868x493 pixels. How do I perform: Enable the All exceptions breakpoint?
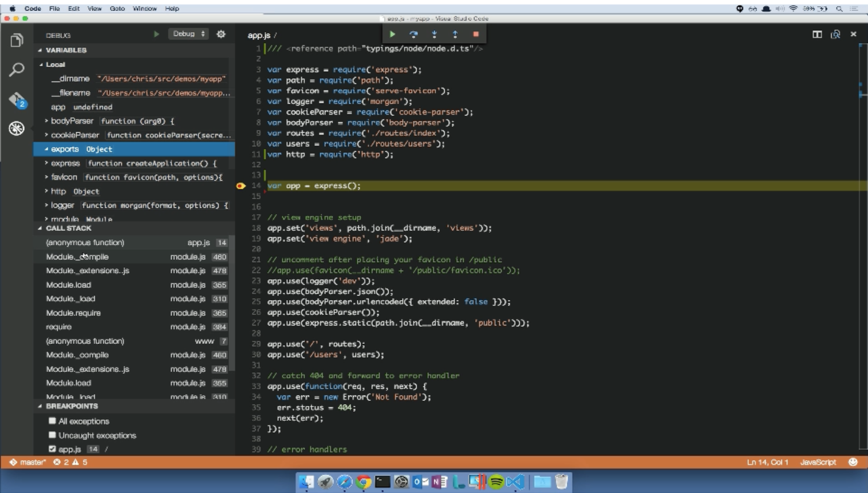pyautogui.click(x=53, y=421)
